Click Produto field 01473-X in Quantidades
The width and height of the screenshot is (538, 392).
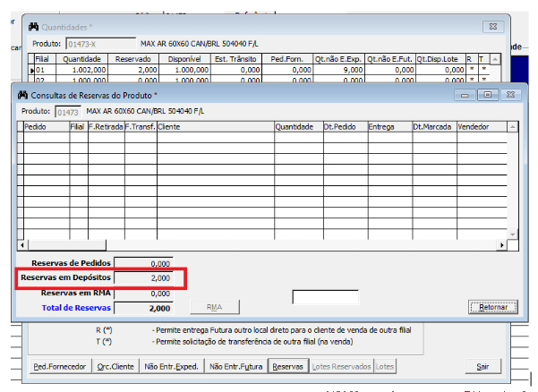[101, 44]
